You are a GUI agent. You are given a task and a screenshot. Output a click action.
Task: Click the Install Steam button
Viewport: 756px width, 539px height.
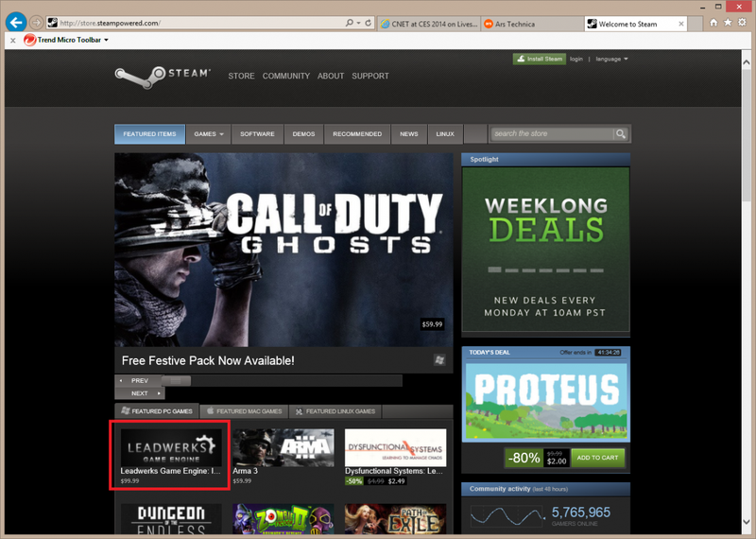[540, 59]
